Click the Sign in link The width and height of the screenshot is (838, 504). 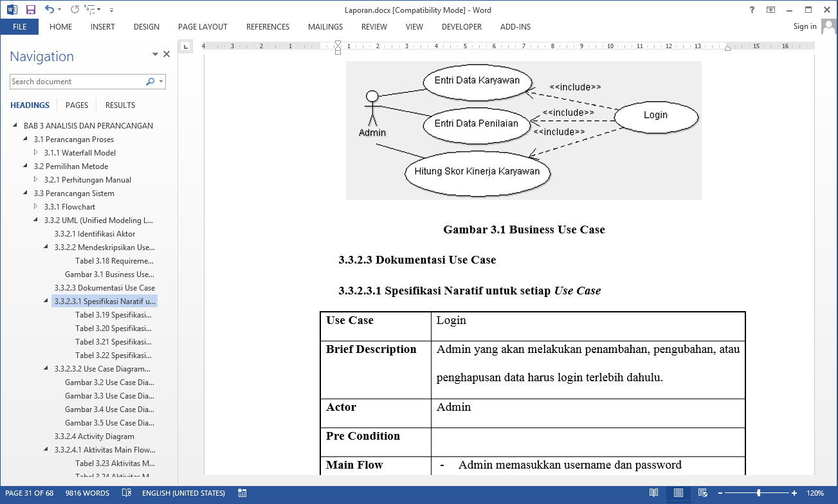coord(805,26)
